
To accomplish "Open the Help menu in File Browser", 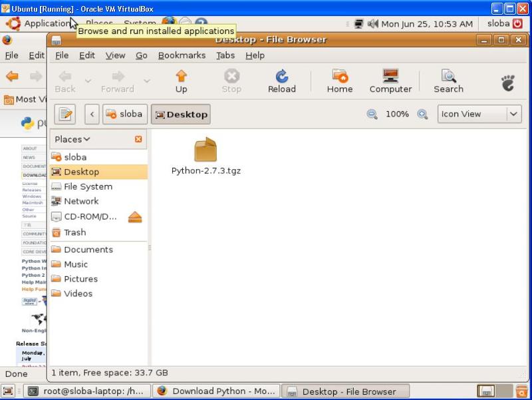I will click(x=255, y=55).
